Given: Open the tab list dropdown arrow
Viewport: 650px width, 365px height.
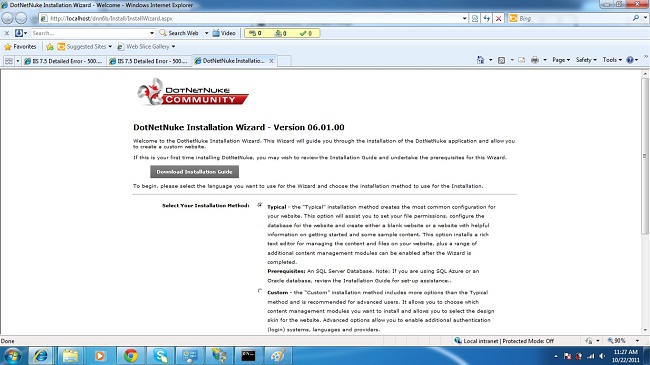Looking at the screenshot, I should pos(17,61).
